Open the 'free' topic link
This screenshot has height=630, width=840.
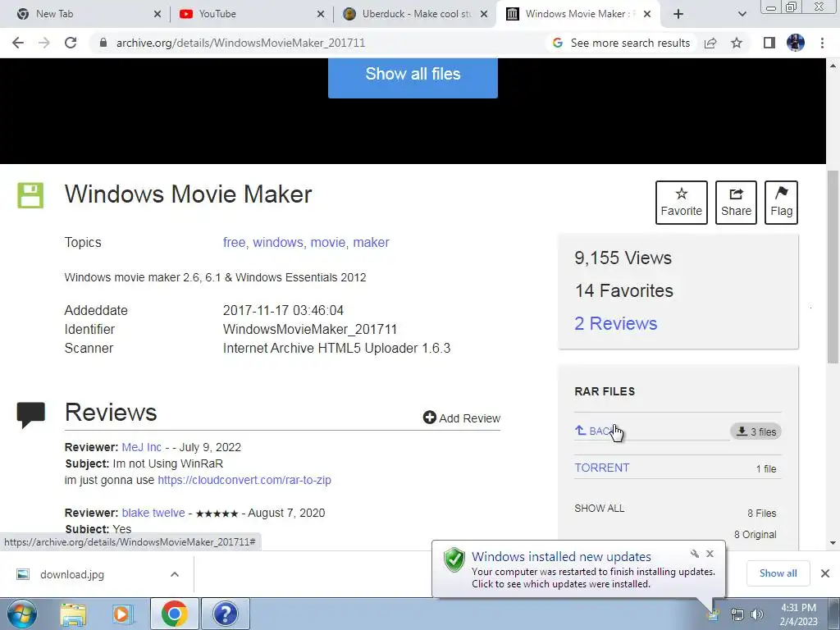point(234,242)
